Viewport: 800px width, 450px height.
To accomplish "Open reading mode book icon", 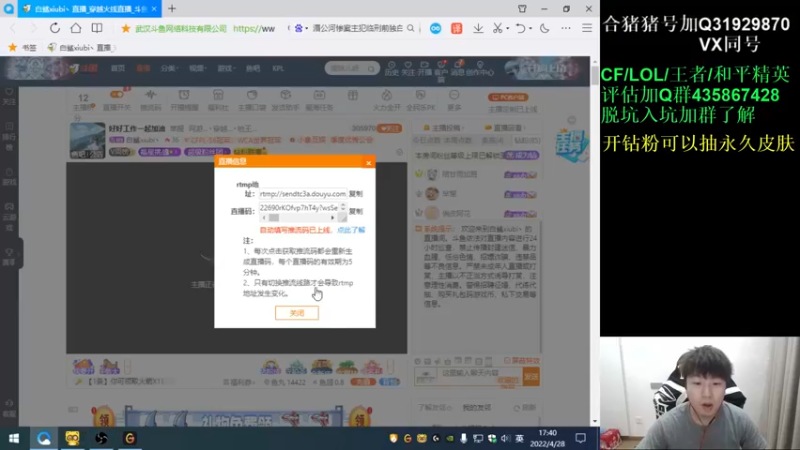I will [x=97, y=29].
